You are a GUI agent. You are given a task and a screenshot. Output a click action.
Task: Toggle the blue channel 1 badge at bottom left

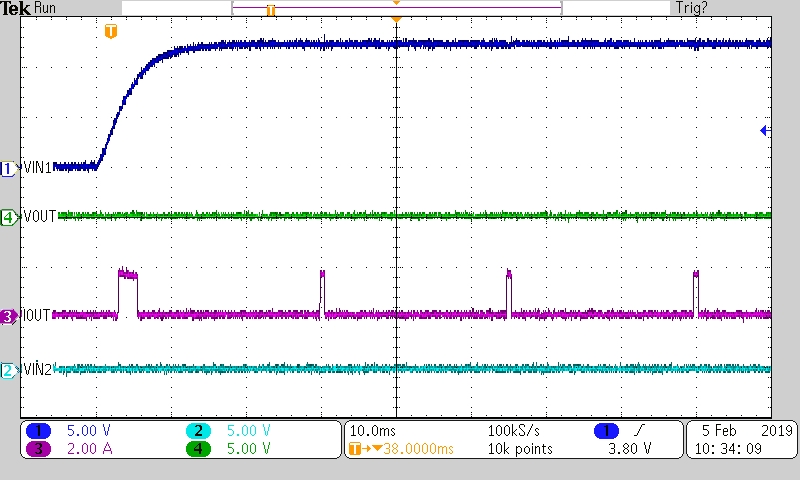pos(41,430)
